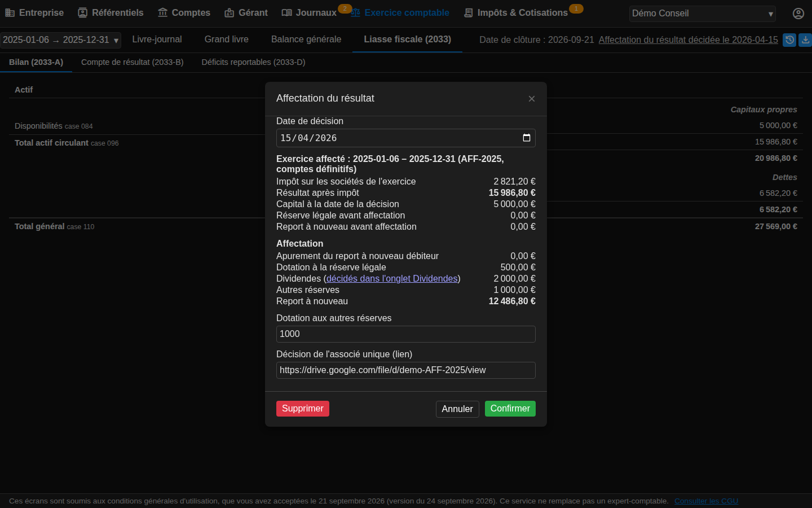
Task: Click the history clock icon button
Action: click(x=789, y=40)
